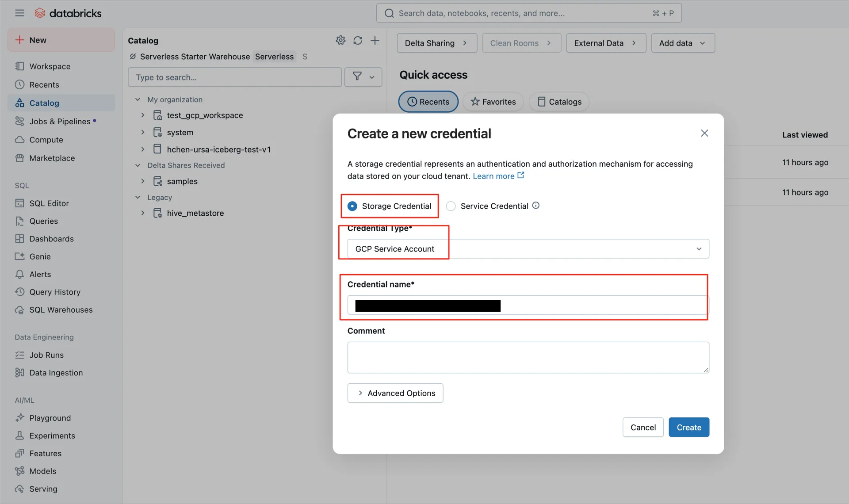Click the Serving sidebar icon

(x=19, y=489)
